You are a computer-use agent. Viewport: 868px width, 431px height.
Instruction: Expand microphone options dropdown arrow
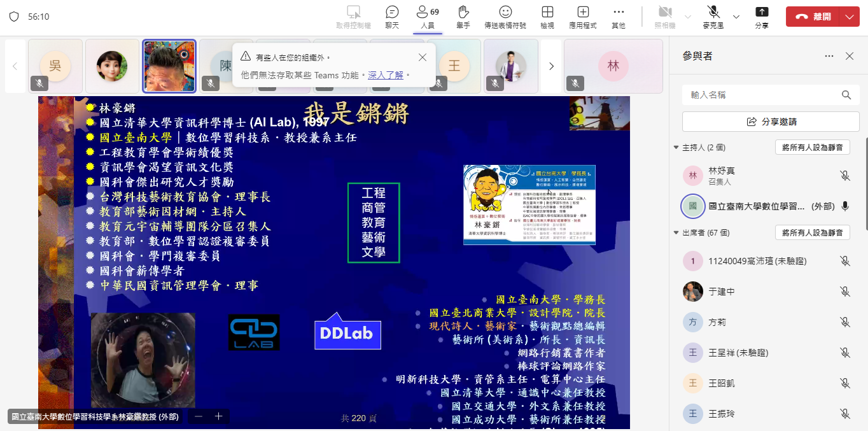(736, 17)
